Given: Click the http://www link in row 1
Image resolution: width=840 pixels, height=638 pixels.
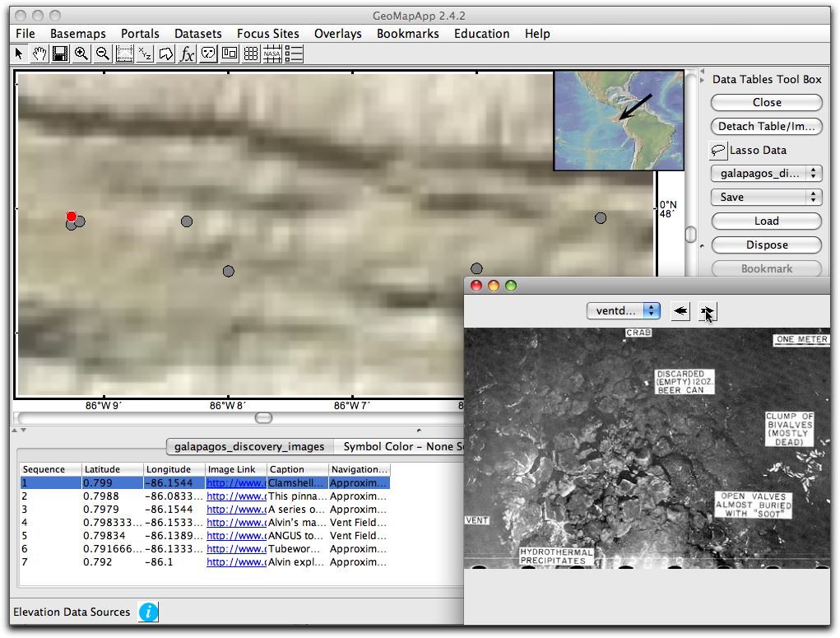Looking at the screenshot, I should pos(234,482).
